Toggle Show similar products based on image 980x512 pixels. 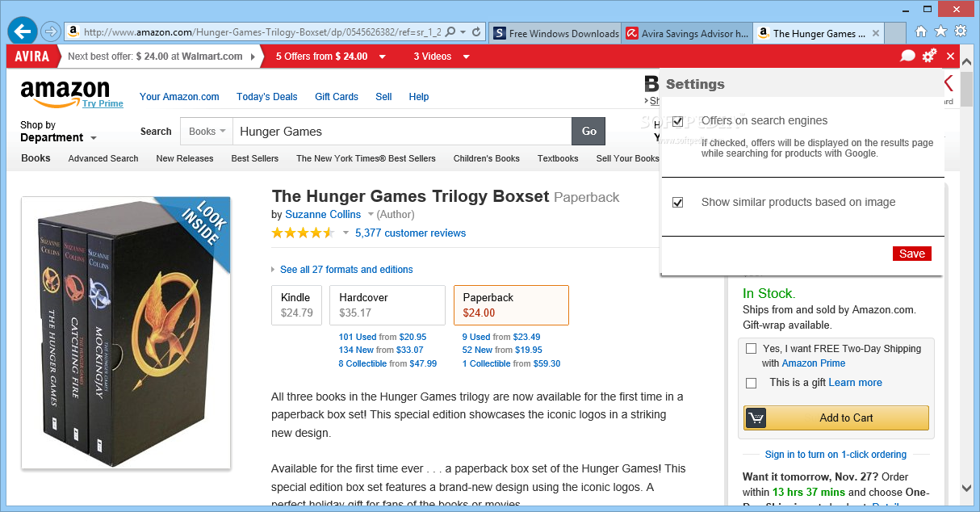click(678, 203)
